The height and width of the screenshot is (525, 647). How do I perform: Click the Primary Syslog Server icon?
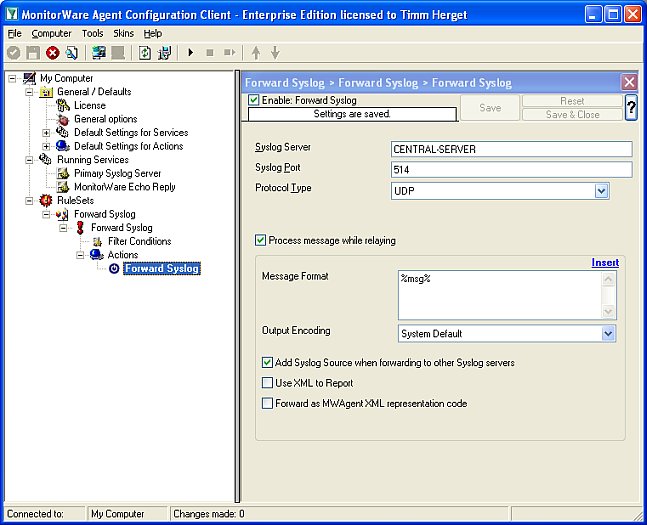click(x=63, y=173)
